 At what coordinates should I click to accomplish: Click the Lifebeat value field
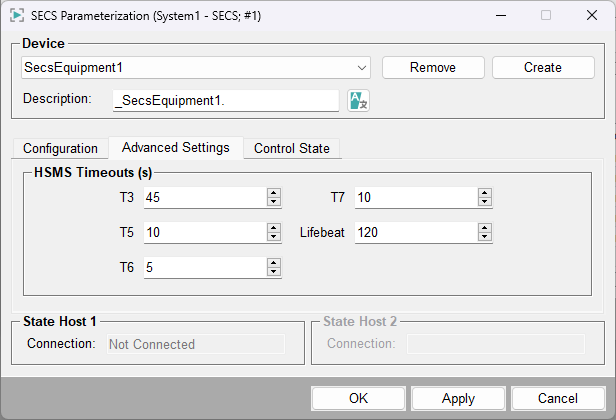[x=414, y=232]
